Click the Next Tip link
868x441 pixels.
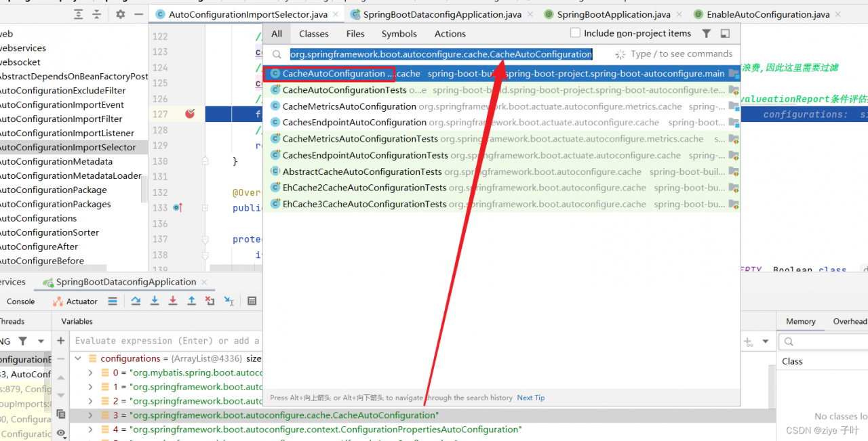531,398
